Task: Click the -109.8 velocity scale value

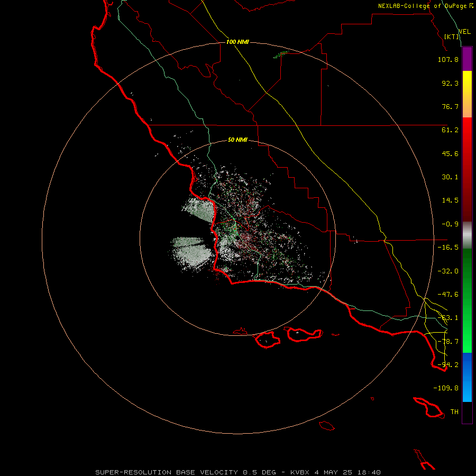Action: click(446, 388)
